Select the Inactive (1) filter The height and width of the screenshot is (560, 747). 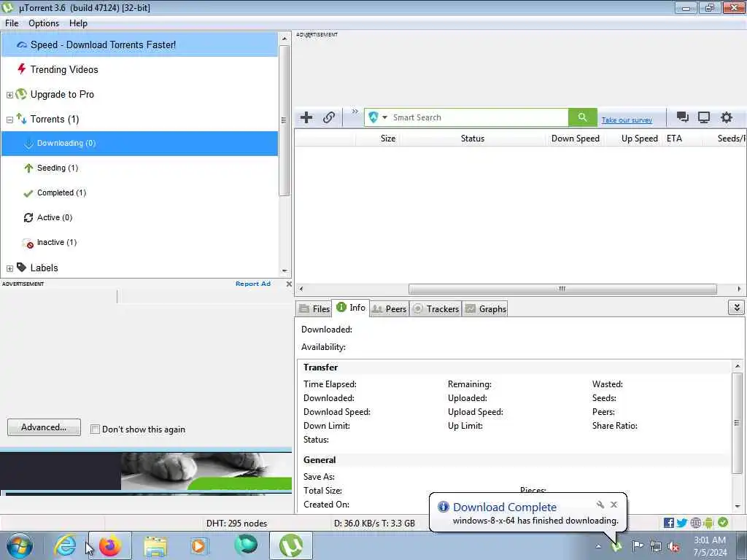point(139,242)
